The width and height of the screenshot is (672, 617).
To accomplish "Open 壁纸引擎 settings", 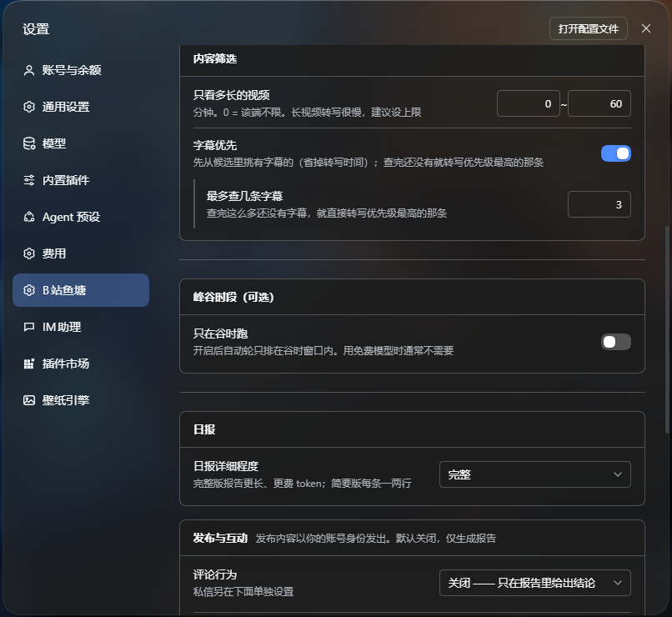I will coord(81,400).
